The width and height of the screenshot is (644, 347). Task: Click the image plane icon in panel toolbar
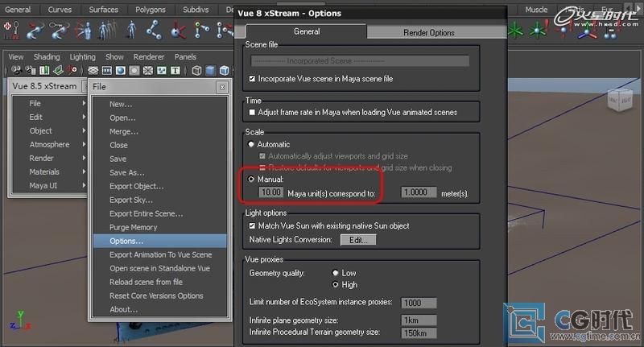(x=44, y=71)
